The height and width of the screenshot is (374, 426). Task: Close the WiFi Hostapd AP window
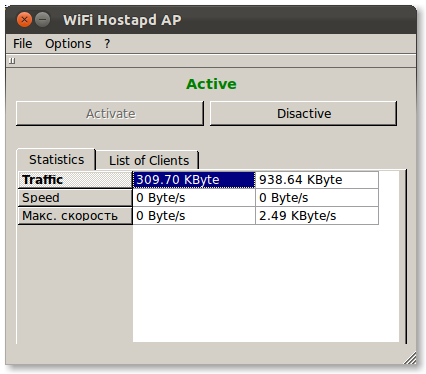24,20
